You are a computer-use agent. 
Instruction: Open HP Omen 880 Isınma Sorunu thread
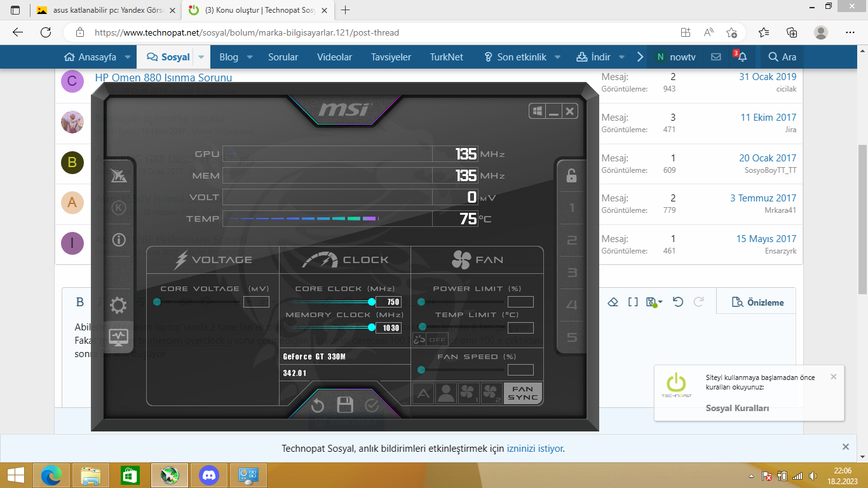[163, 78]
